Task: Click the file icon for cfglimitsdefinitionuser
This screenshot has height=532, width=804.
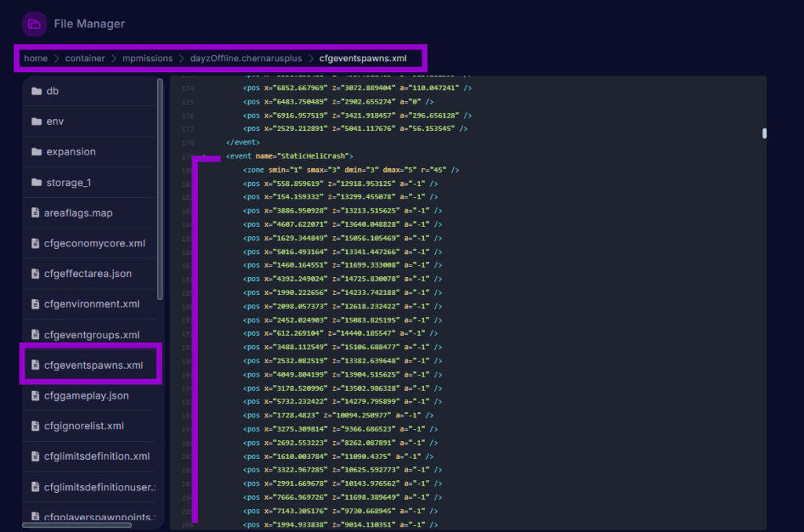Action: click(x=35, y=486)
